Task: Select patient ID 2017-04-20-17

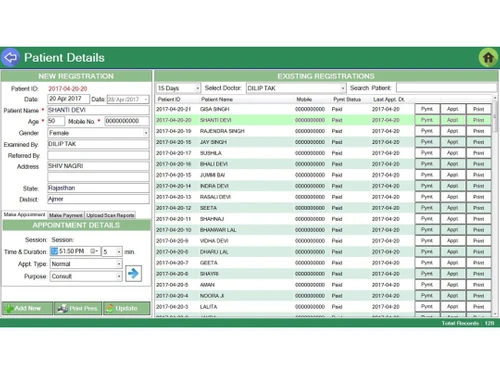Action: tap(174, 153)
